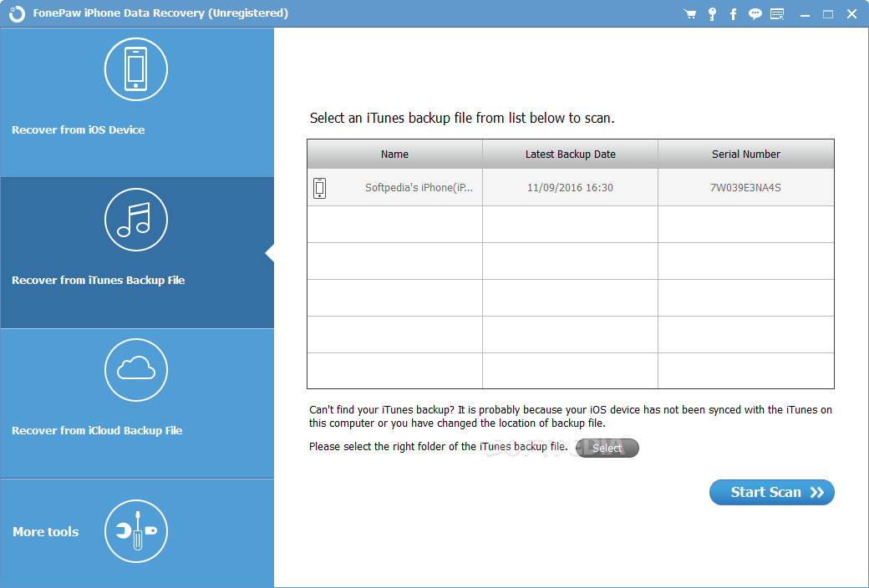Close the FonePaw window
Screen dimensions: 869x588
(851, 14)
